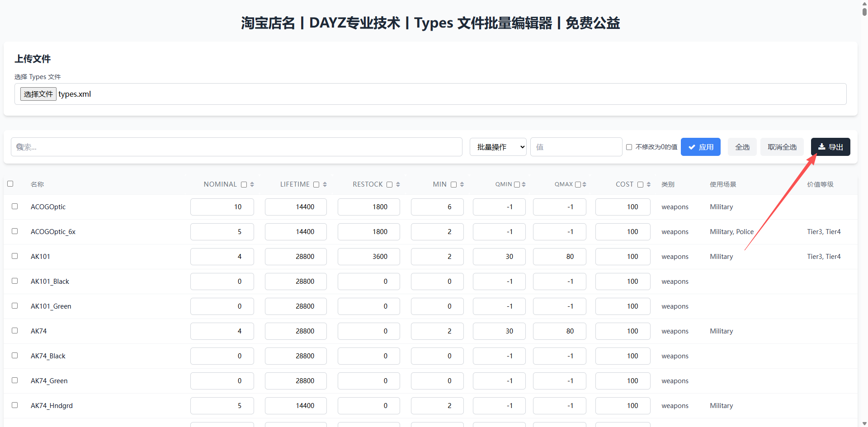Click the 价值等级 column header
This screenshot has height=427, width=868.
pyautogui.click(x=820, y=184)
